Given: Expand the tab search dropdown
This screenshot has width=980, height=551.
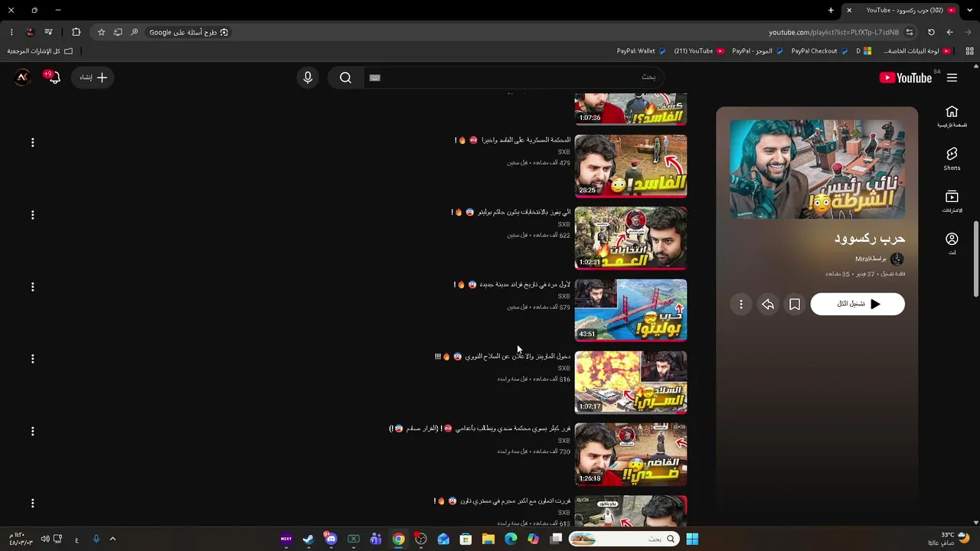Looking at the screenshot, I should [969, 10].
